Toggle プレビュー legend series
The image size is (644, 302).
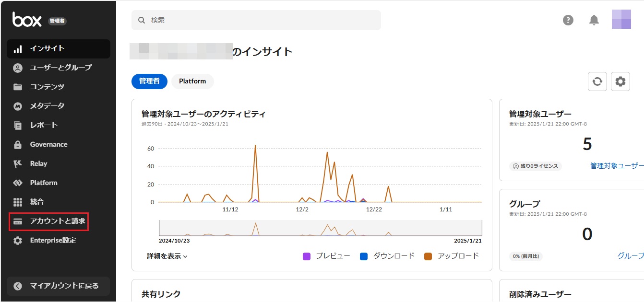pyautogui.click(x=327, y=256)
